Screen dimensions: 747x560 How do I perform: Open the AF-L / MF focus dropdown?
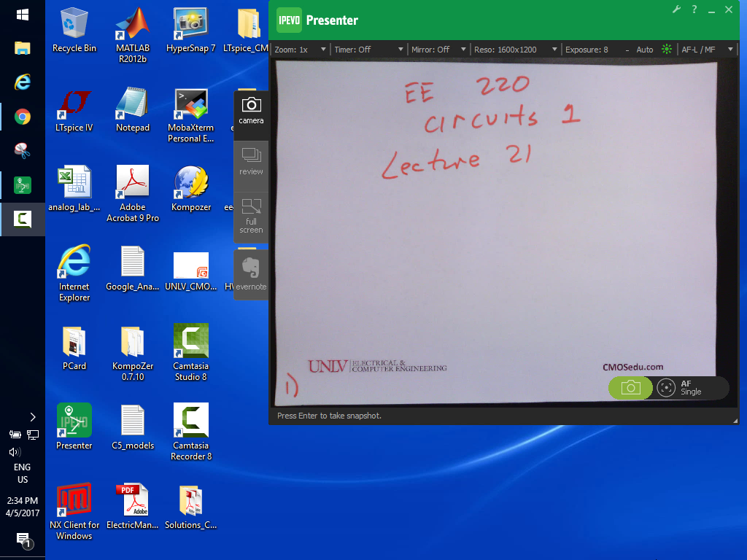pyautogui.click(x=707, y=50)
